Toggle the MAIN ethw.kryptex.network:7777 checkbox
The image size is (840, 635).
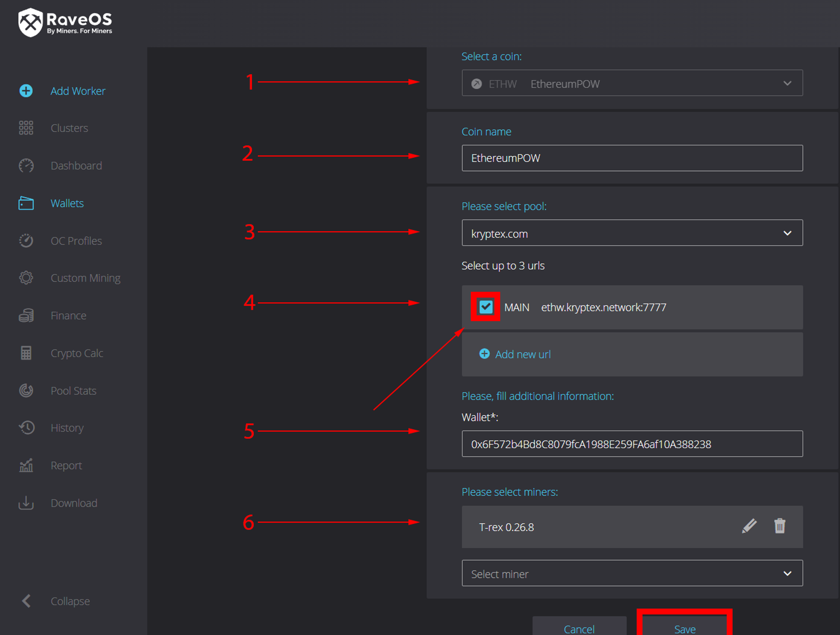(486, 307)
